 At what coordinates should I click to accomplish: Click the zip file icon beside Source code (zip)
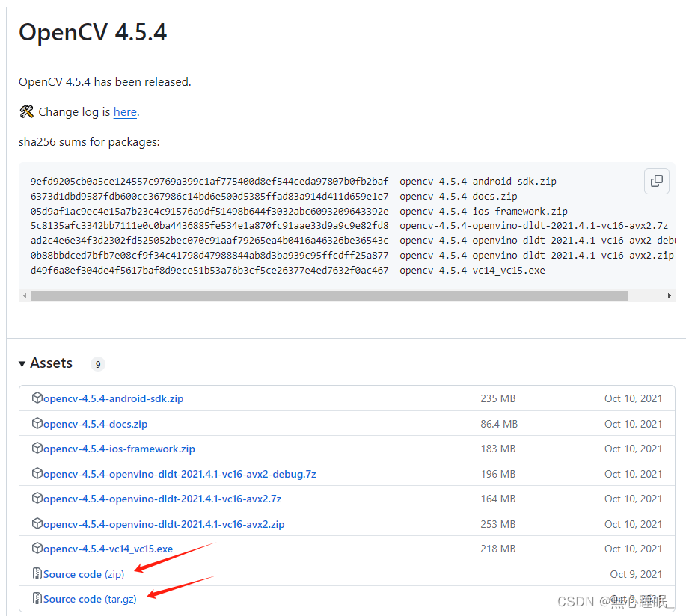[x=37, y=573]
